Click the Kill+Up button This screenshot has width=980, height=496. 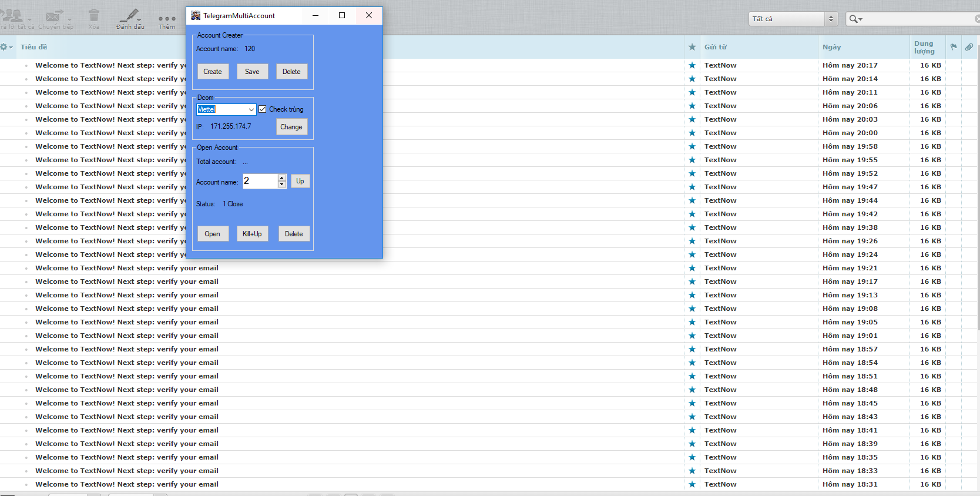click(x=252, y=234)
